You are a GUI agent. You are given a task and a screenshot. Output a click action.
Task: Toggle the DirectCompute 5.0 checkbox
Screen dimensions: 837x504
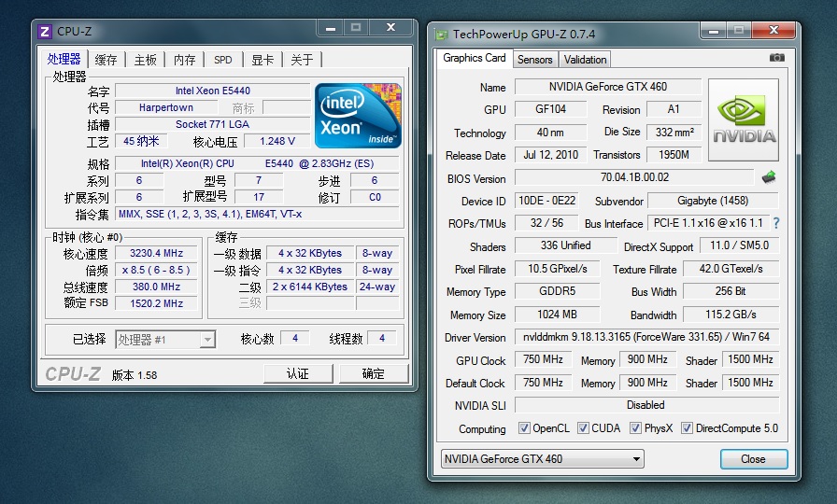tap(688, 428)
